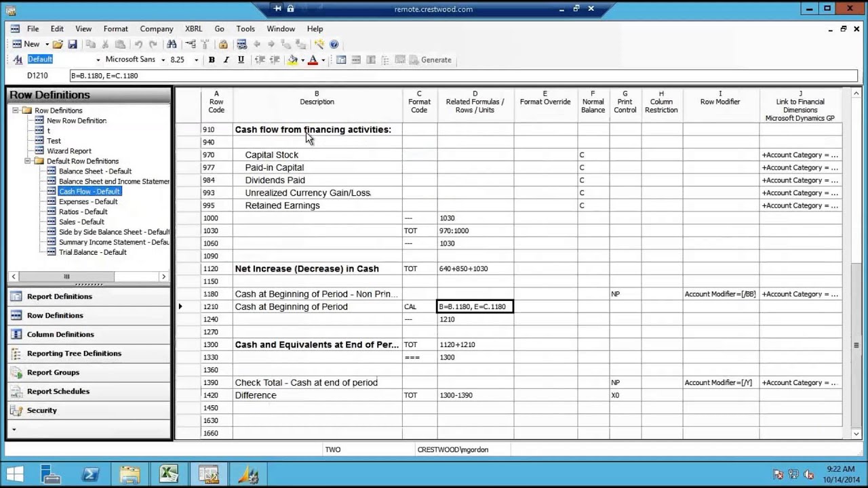Viewport: 868px width, 488px height.
Task: Open Help via the question mark icon
Action: (x=334, y=44)
